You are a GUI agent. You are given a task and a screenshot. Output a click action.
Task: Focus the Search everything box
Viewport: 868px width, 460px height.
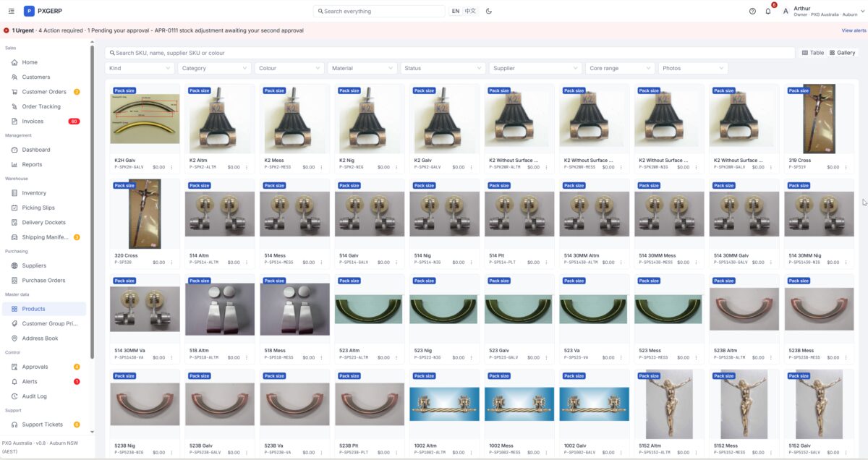click(379, 11)
